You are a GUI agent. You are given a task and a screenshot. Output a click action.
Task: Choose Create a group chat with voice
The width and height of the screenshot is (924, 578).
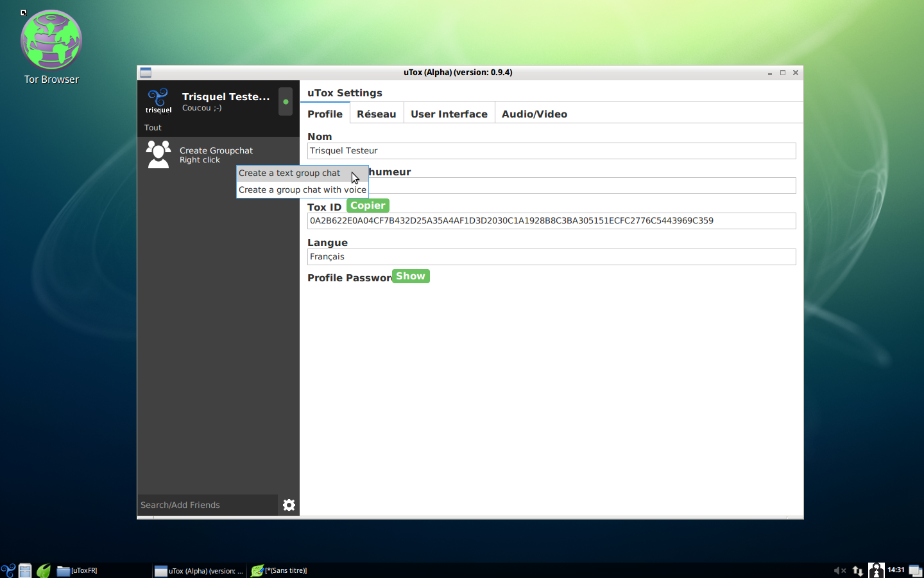[302, 190]
